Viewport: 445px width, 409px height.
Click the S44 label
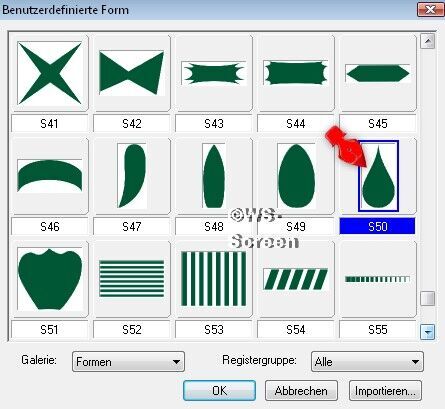[296, 124]
